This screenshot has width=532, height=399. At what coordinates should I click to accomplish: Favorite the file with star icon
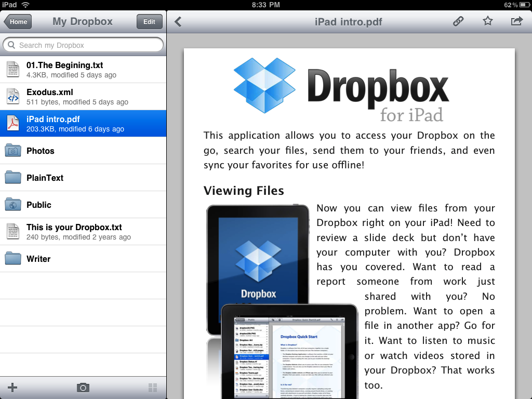pyautogui.click(x=487, y=21)
